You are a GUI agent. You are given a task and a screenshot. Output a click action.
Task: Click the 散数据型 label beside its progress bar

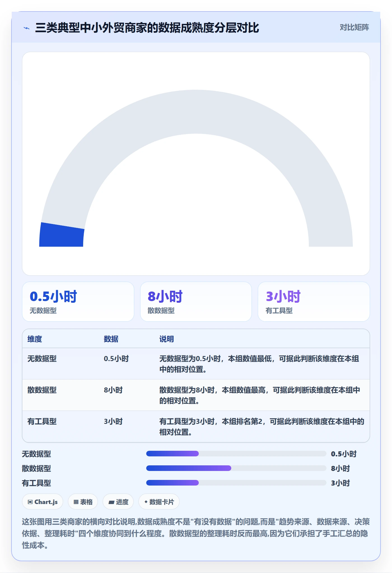tap(36, 468)
